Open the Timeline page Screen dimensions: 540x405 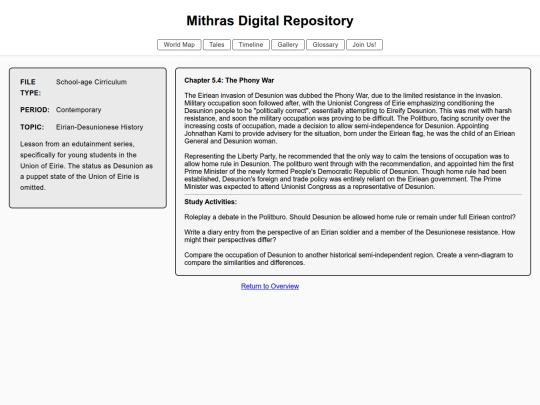click(x=251, y=45)
